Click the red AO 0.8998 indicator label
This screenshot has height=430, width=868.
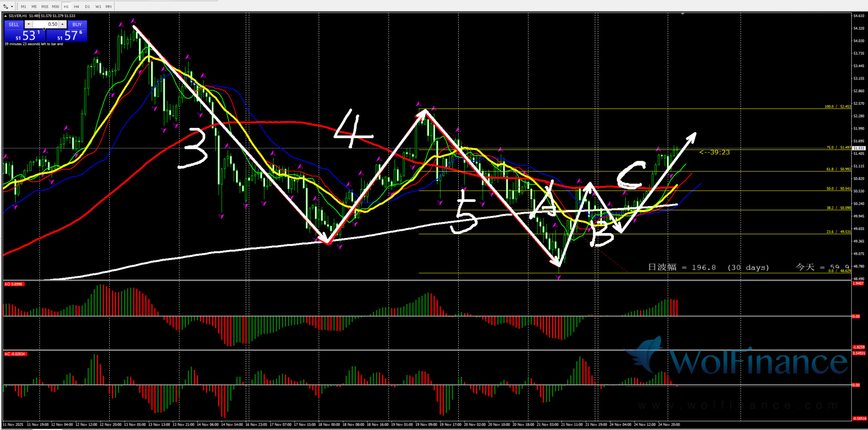14,284
